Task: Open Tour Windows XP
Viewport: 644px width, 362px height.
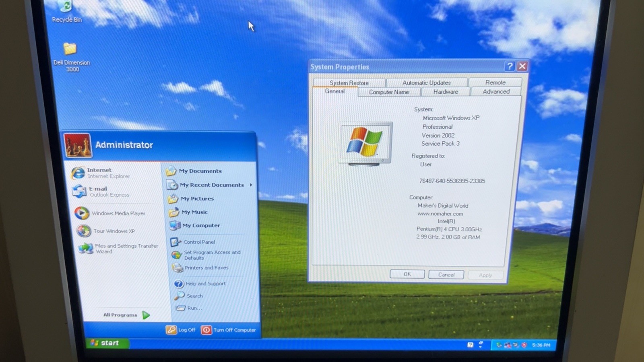Action: pos(105,231)
